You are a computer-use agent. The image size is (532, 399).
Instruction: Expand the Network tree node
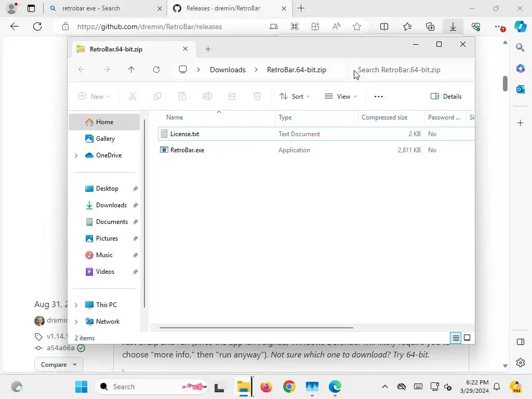point(76,322)
